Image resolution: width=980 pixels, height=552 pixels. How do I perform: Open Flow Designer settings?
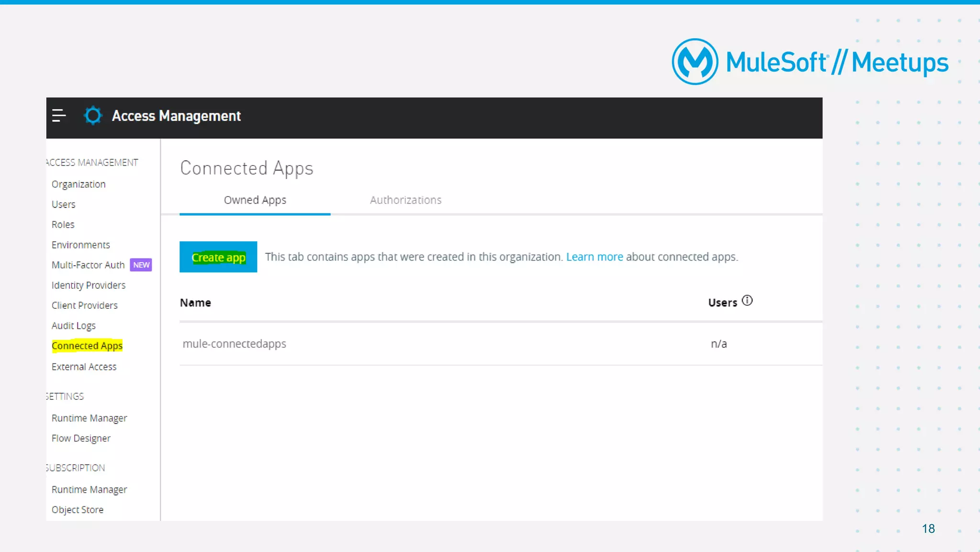tap(81, 439)
